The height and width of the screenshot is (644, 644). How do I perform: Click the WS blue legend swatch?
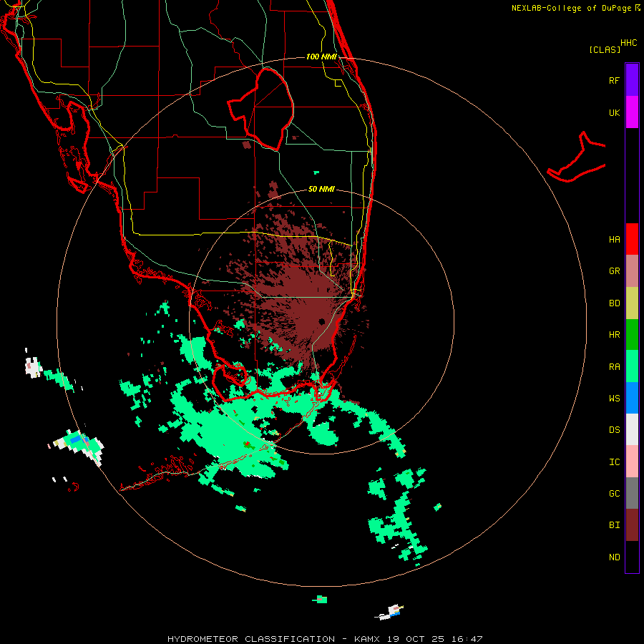point(632,398)
